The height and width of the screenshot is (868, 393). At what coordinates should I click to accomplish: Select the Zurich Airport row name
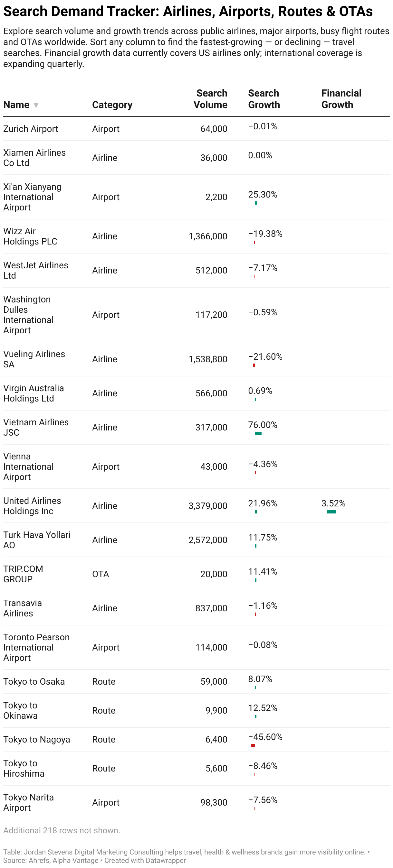coord(31,129)
